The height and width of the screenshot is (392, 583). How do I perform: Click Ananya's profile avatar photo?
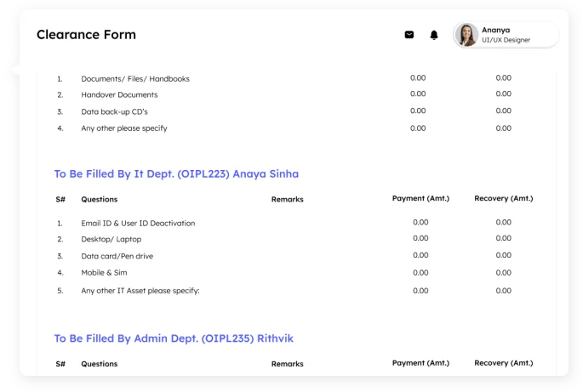pyautogui.click(x=466, y=35)
